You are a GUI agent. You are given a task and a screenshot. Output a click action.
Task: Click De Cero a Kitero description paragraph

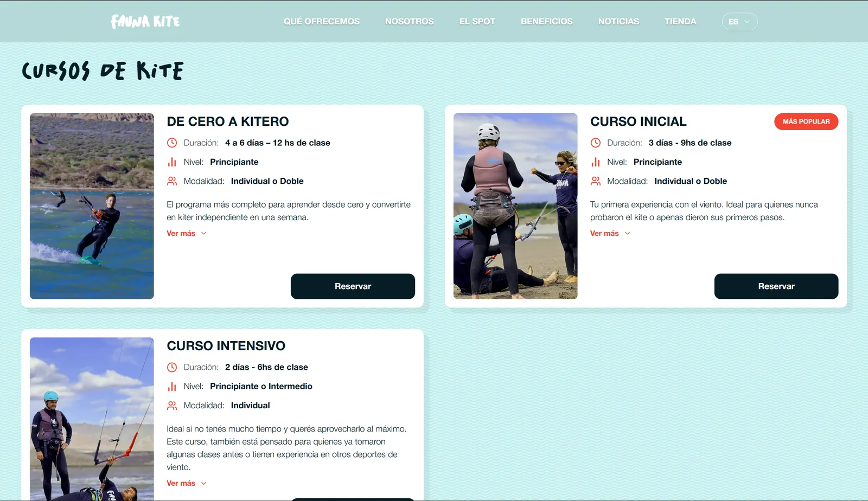click(x=289, y=211)
